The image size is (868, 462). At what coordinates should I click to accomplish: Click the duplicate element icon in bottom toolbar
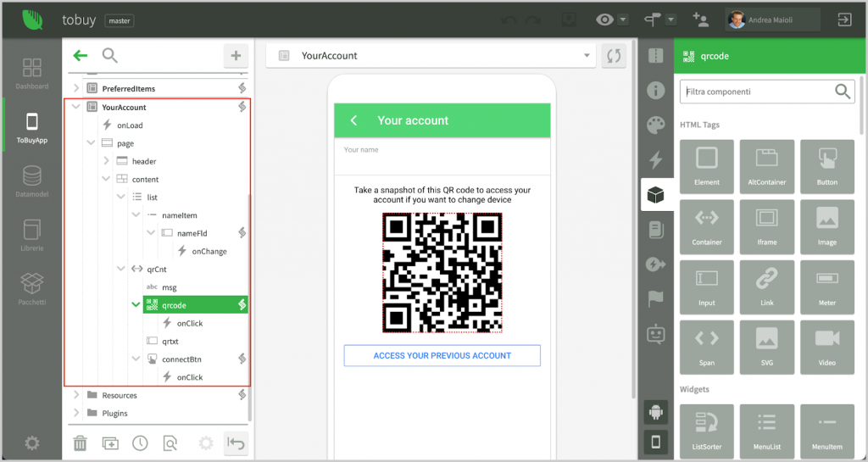click(x=110, y=443)
